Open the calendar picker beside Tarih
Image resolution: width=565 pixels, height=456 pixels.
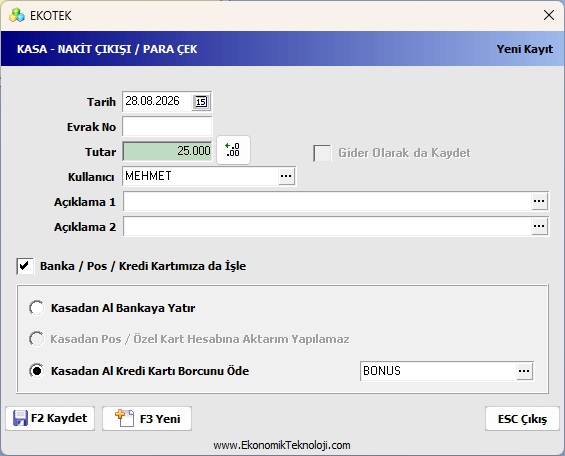201,102
